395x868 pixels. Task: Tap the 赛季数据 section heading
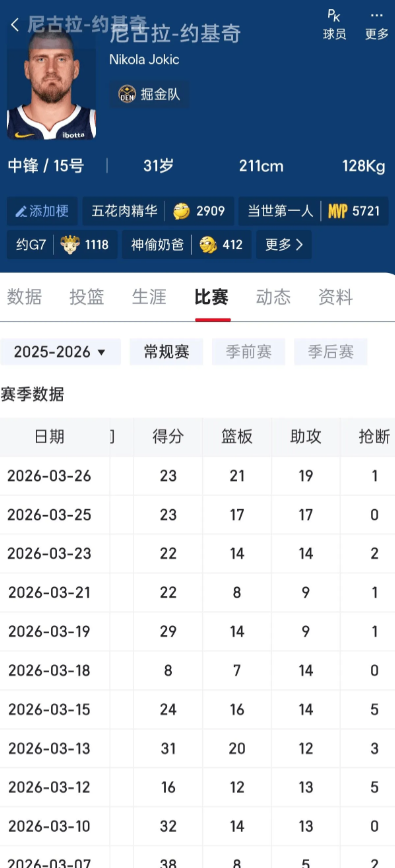pos(32,395)
